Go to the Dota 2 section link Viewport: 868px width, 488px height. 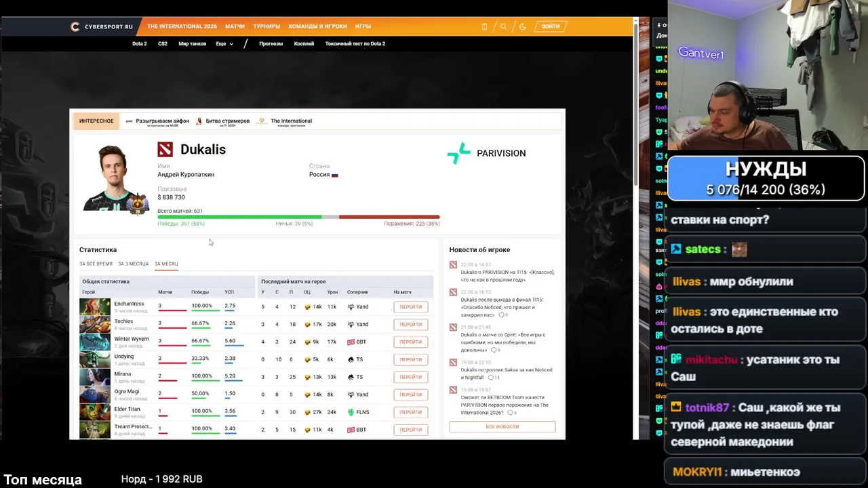coord(139,43)
